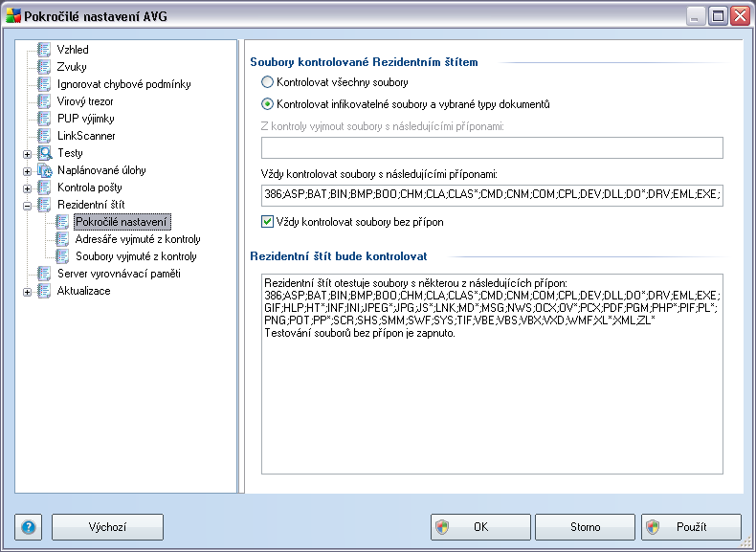Expand the Testy tree node
The image size is (756, 552).
coord(28,154)
